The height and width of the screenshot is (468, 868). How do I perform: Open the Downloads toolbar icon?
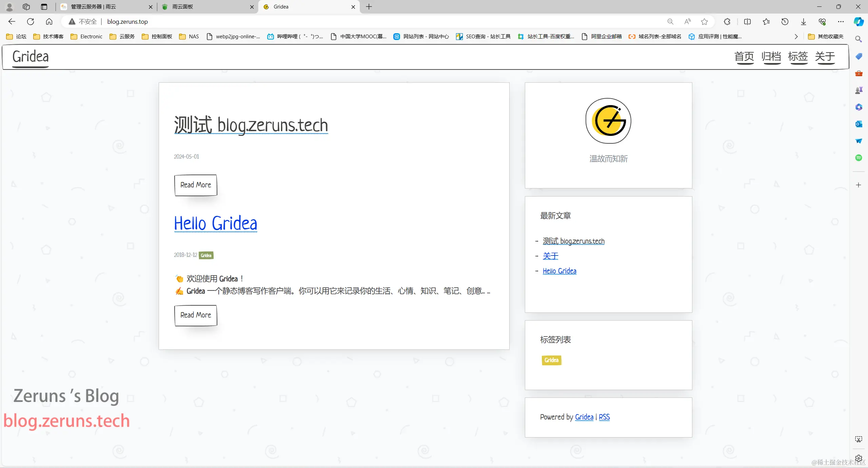tap(803, 22)
